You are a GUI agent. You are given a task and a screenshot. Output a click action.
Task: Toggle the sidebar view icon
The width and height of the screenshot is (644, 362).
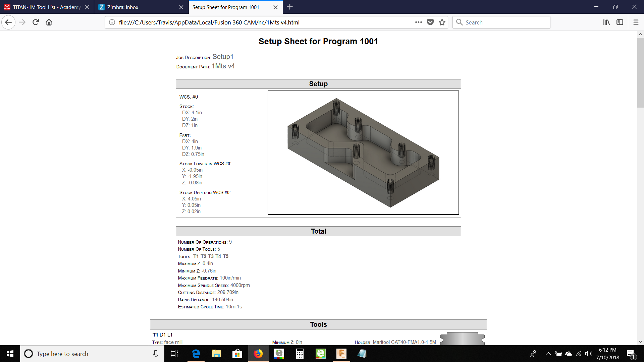(x=620, y=22)
